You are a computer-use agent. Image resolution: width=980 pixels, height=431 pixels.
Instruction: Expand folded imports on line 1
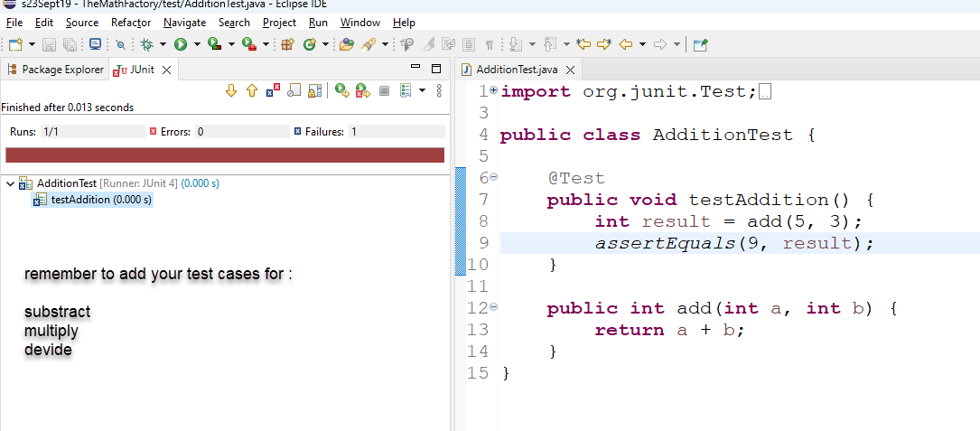coord(494,90)
